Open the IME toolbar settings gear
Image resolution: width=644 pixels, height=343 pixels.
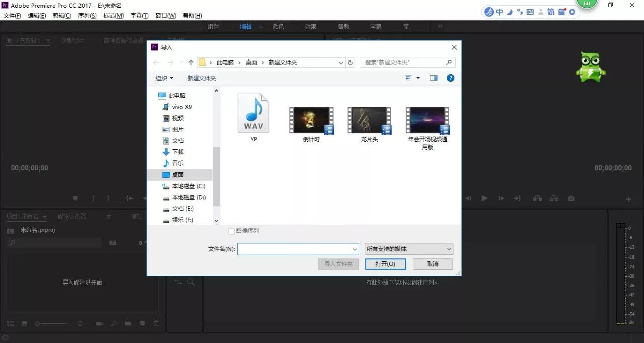[x=572, y=12]
